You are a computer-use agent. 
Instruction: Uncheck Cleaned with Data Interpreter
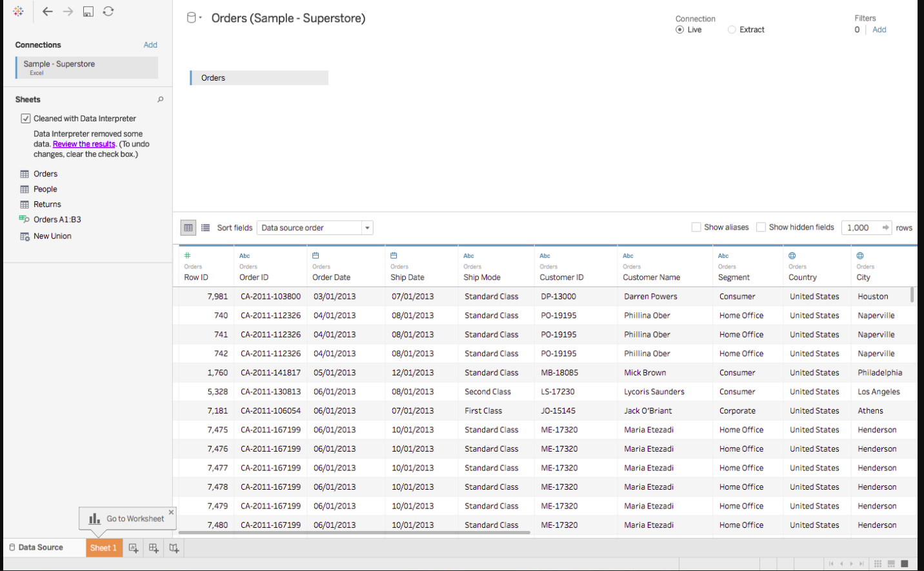[x=26, y=119]
